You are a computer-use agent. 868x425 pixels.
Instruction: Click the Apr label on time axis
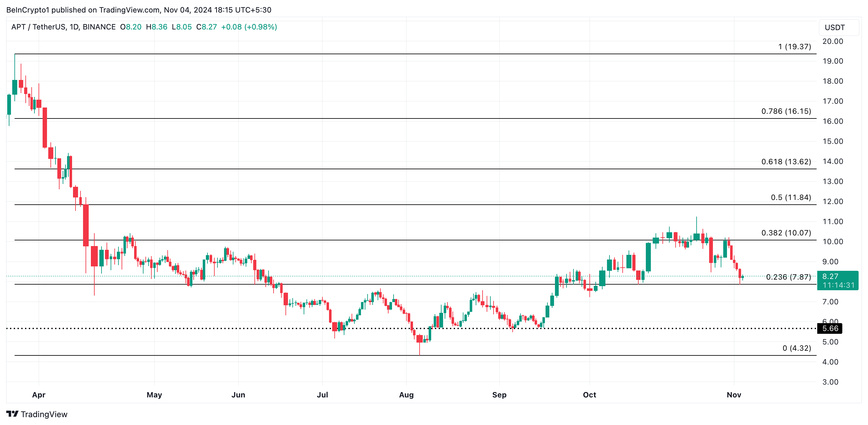pos(39,395)
